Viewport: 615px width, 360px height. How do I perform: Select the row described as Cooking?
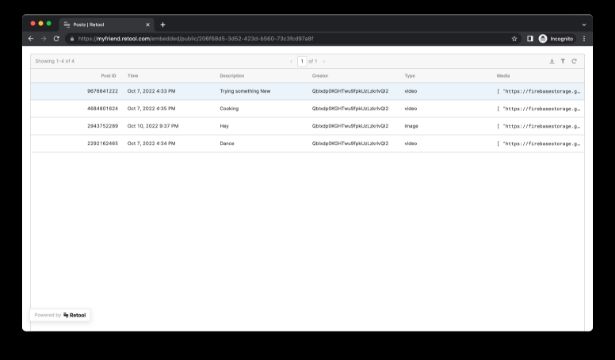click(307, 109)
